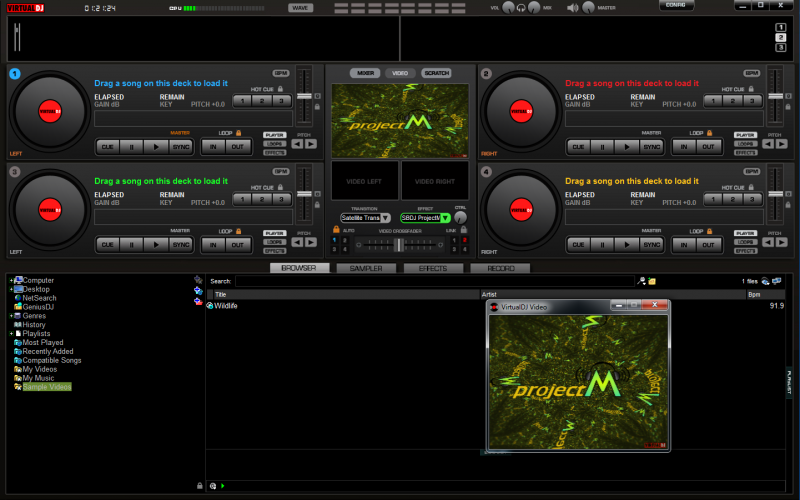Click the History book icon

tap(18, 324)
